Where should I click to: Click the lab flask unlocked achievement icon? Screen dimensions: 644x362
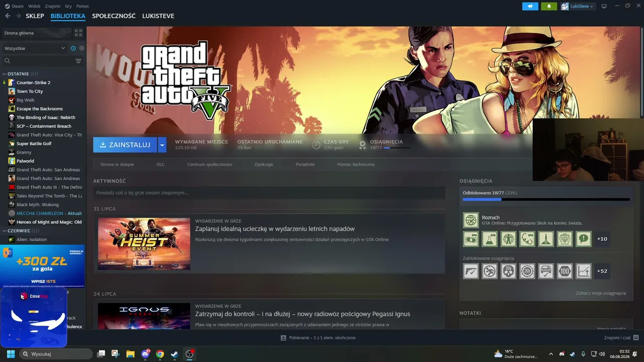point(490,239)
